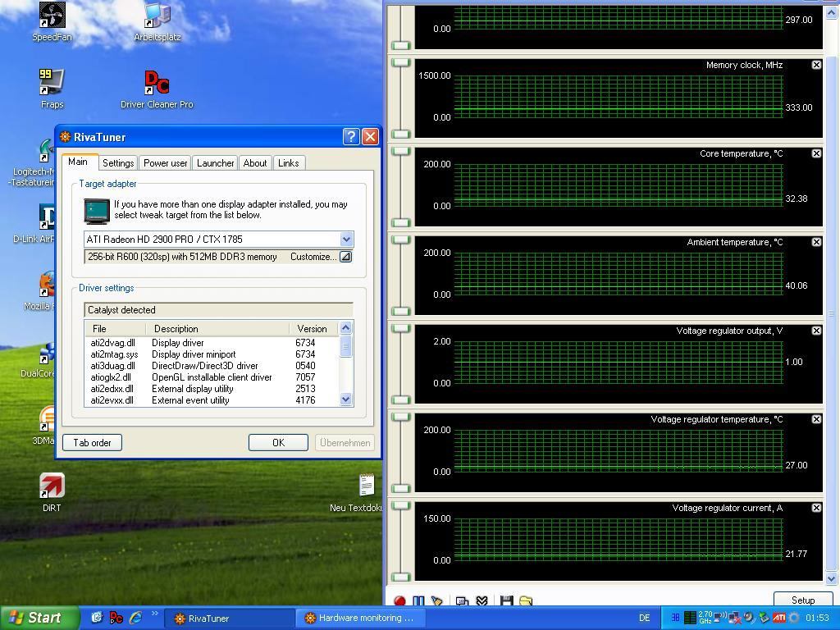Open Driver Cleaner from quick launch bar
Screen dimensions: 840x630
pos(116,618)
